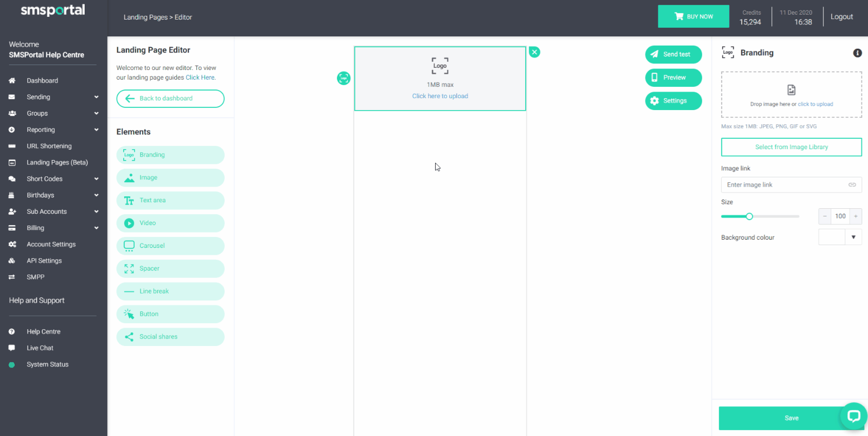This screenshot has height=436, width=868.
Task: Click the Short Codes chat icon
Action: pos(12,179)
